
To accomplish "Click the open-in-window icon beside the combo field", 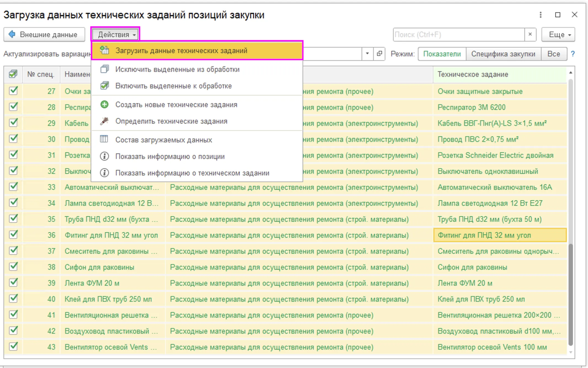I will pyautogui.click(x=379, y=54).
